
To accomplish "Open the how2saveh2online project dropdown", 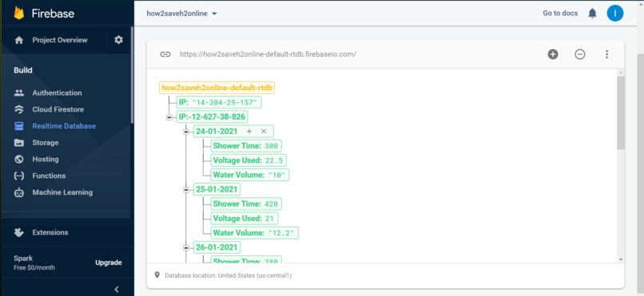I will pyautogui.click(x=181, y=14).
